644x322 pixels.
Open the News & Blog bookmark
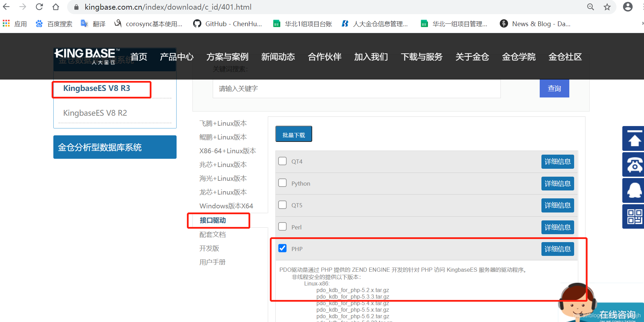tap(535, 24)
